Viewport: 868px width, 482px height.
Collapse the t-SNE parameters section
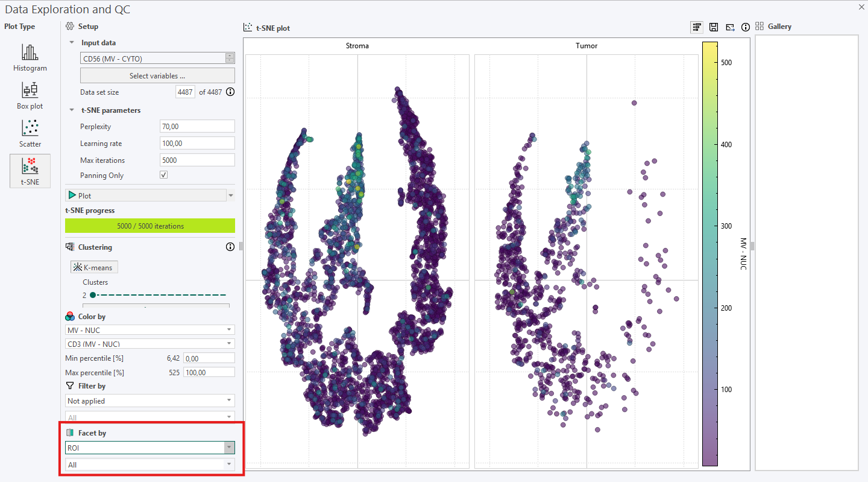point(72,110)
